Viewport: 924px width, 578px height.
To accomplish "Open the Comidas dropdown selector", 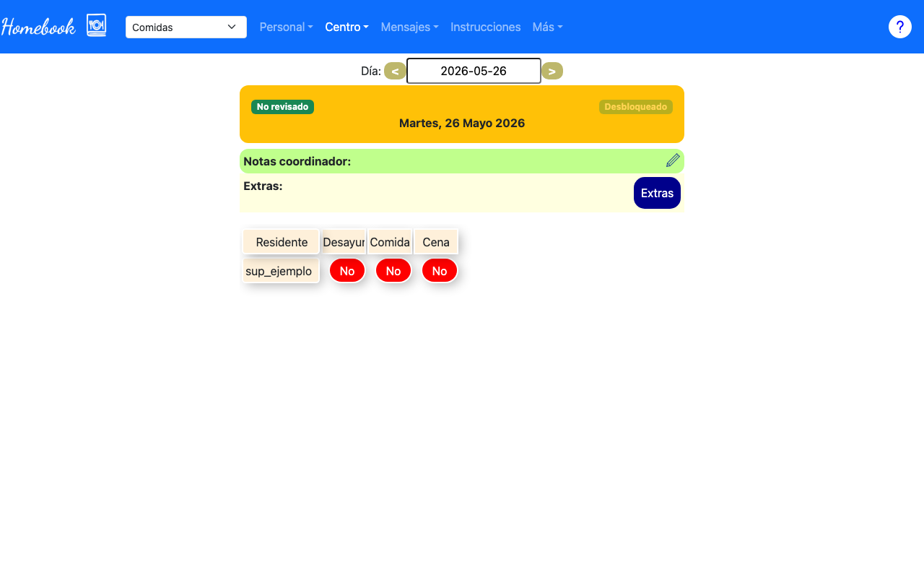I will pos(186,27).
